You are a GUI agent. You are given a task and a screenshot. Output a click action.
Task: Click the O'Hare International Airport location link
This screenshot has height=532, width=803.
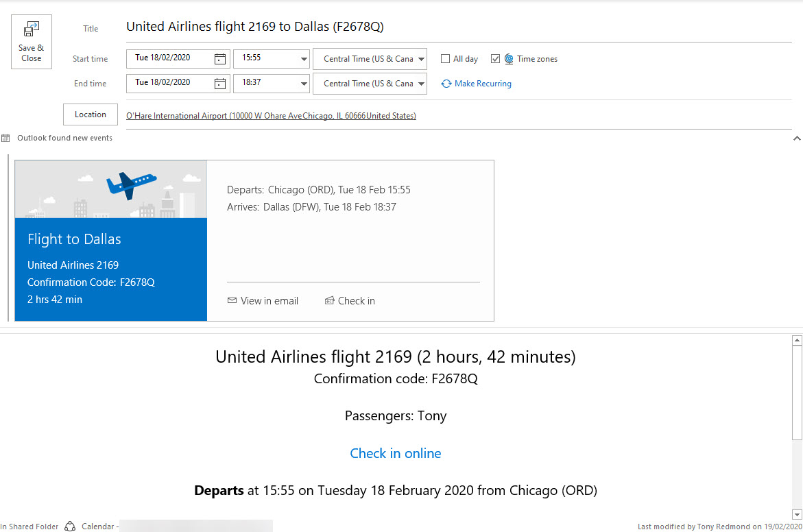[x=271, y=116]
